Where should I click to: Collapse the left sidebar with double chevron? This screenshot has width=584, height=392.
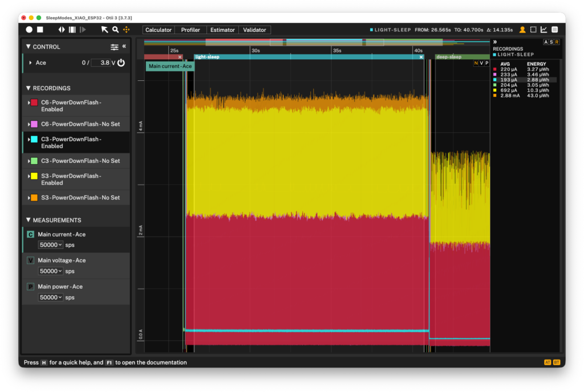tap(124, 46)
